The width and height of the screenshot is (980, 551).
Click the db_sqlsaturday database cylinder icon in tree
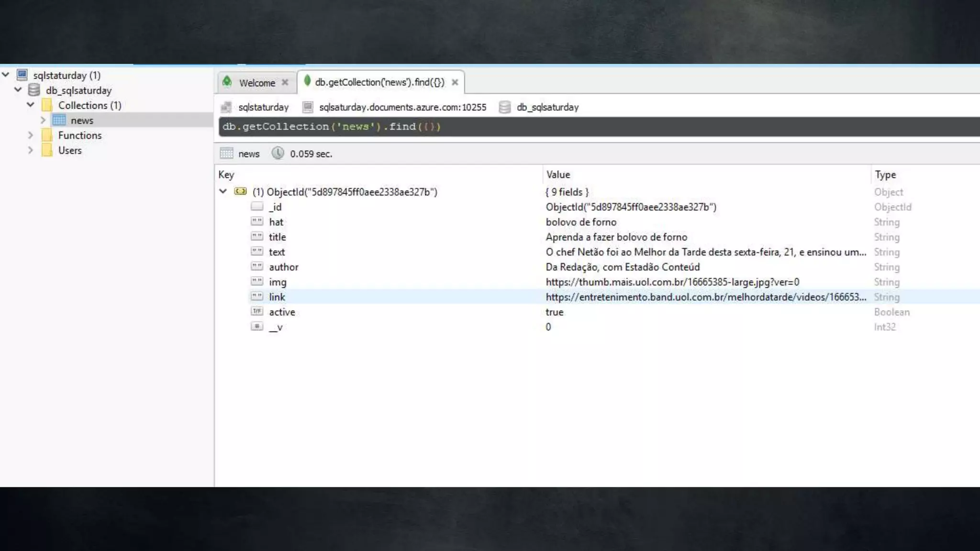point(34,90)
